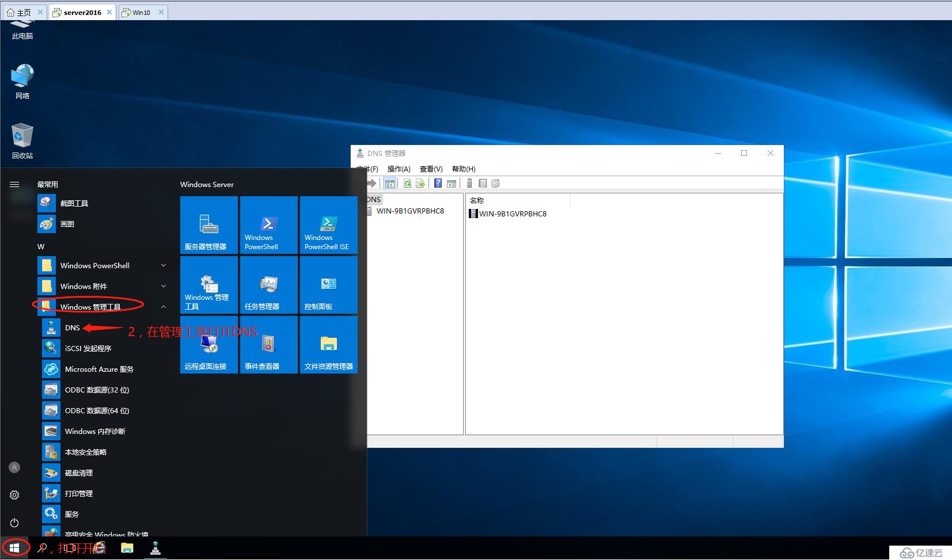Click the list-view icon in DNS toolbar
This screenshot has height=560, width=952.
pos(483,183)
